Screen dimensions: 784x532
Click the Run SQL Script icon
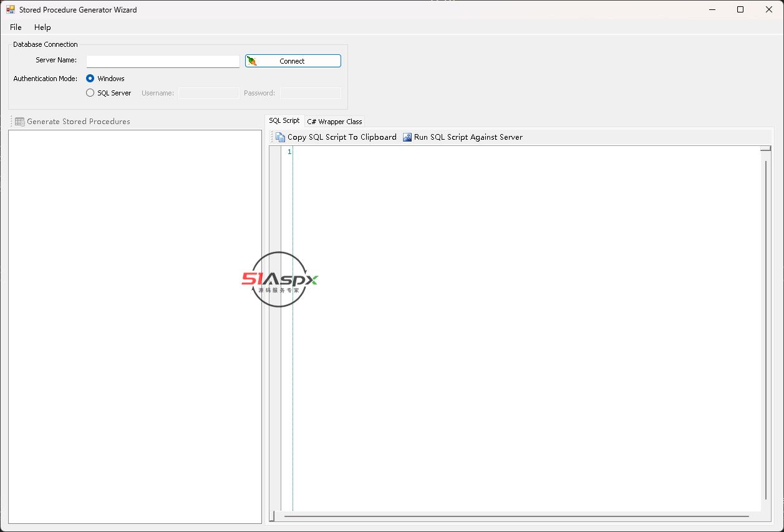point(407,137)
